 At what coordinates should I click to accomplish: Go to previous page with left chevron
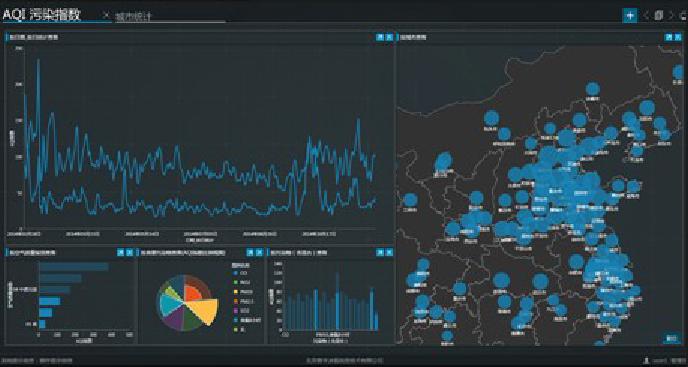(646, 16)
